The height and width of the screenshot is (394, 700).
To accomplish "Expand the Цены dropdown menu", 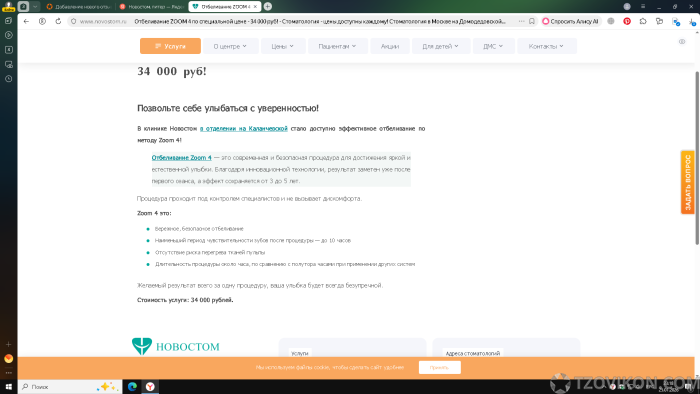I will click(x=283, y=46).
